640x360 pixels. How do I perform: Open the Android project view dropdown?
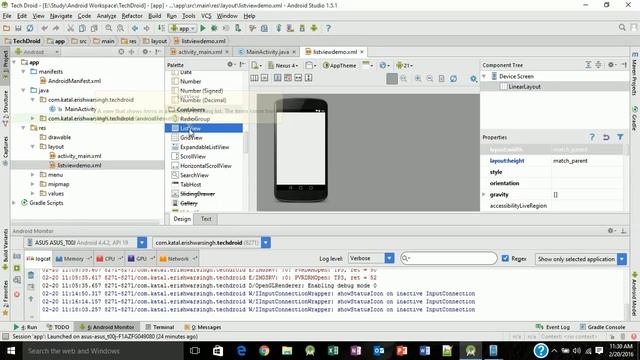(37, 52)
